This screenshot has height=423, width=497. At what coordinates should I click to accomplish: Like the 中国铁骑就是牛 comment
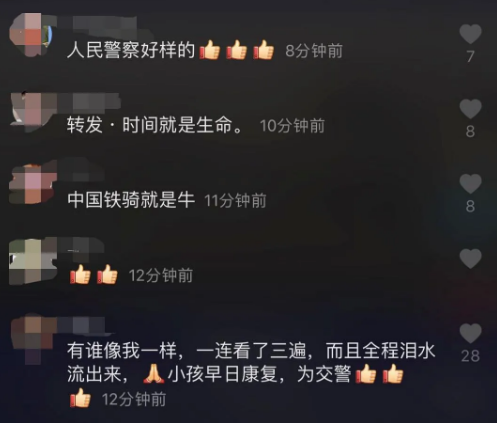coord(470,184)
